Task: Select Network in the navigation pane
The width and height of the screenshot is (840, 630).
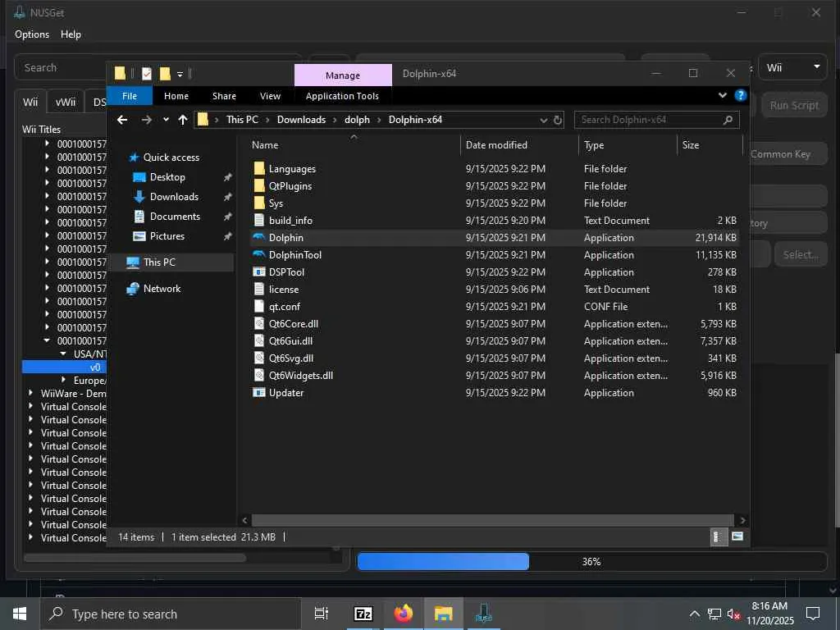Action: 162,288
